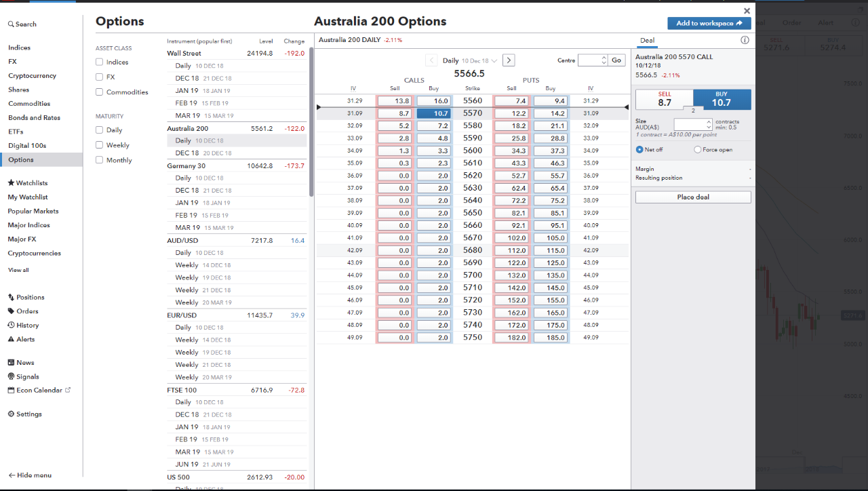Viewport: 868px width, 491px height.
Task: Click View all watchlists link
Action: click(x=18, y=270)
